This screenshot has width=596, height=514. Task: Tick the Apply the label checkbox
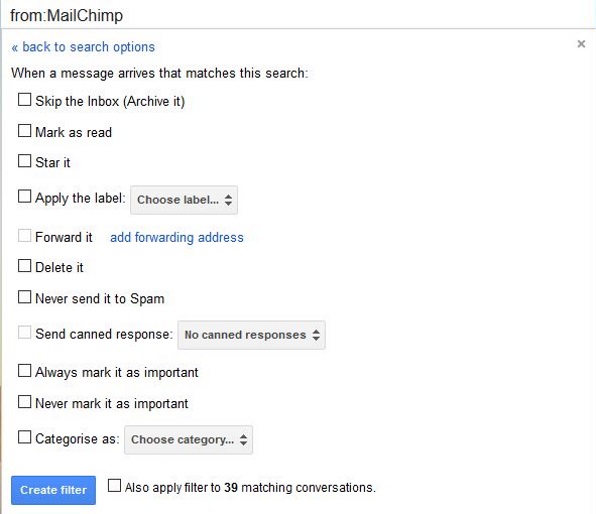24,197
